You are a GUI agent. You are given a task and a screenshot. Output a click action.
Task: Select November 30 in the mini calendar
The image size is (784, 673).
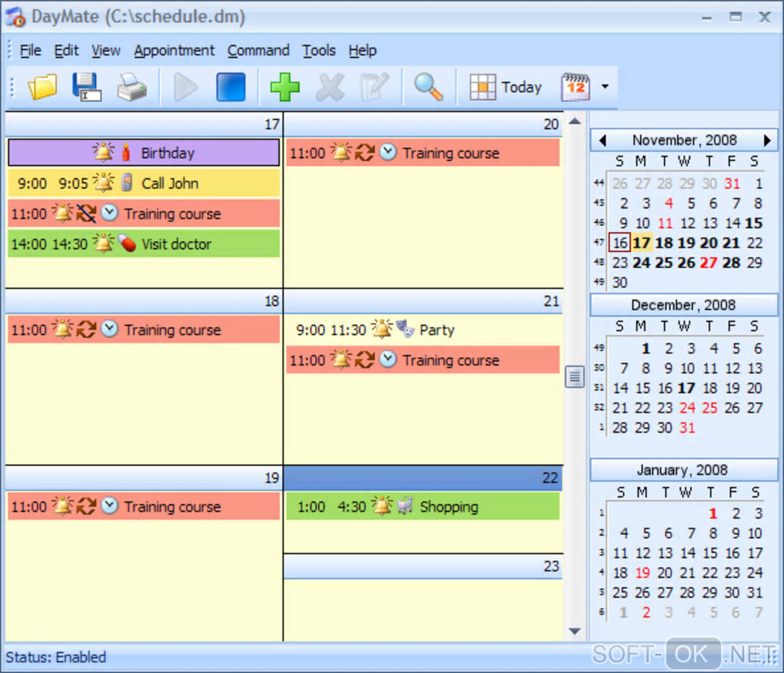tap(620, 283)
